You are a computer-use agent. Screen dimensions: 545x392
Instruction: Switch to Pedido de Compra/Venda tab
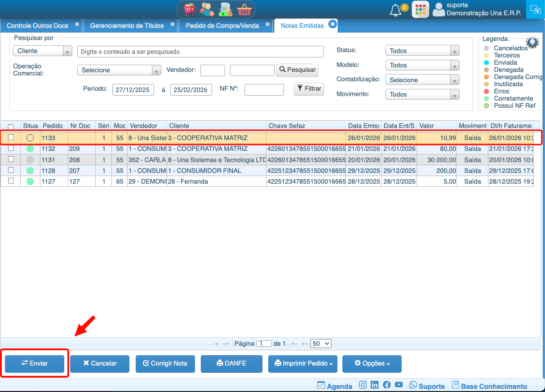click(222, 26)
